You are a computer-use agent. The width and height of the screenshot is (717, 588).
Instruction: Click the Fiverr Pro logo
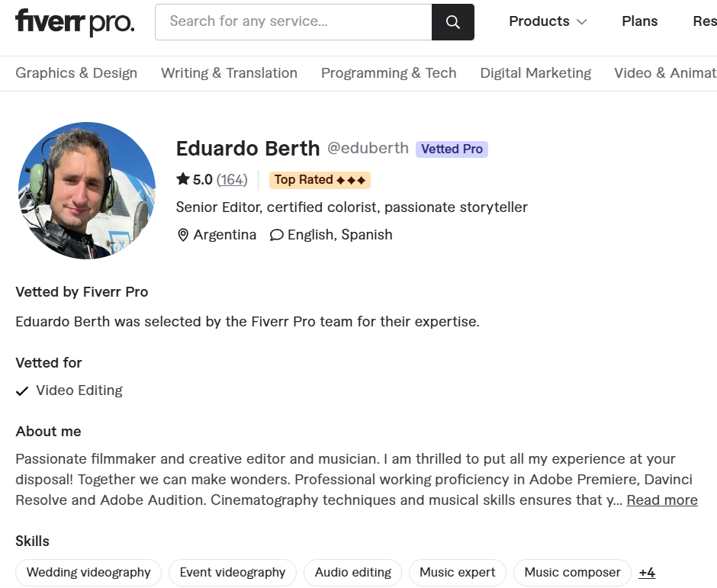(x=75, y=22)
